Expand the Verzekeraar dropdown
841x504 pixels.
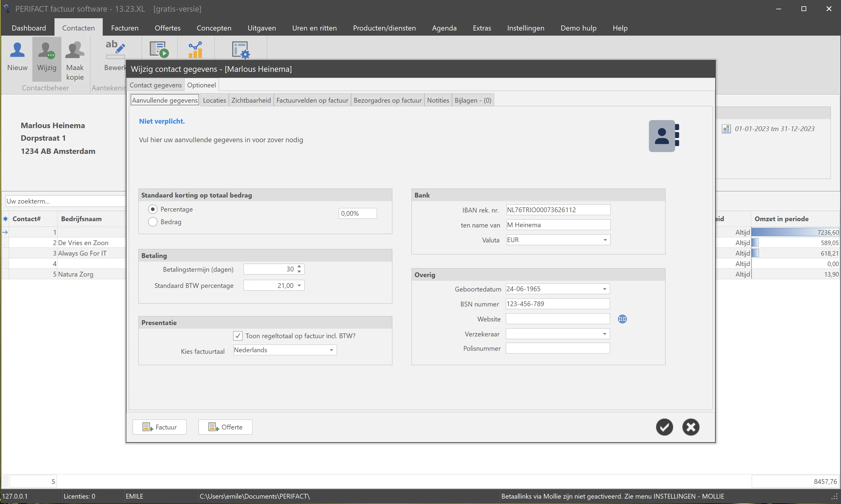[x=604, y=334]
